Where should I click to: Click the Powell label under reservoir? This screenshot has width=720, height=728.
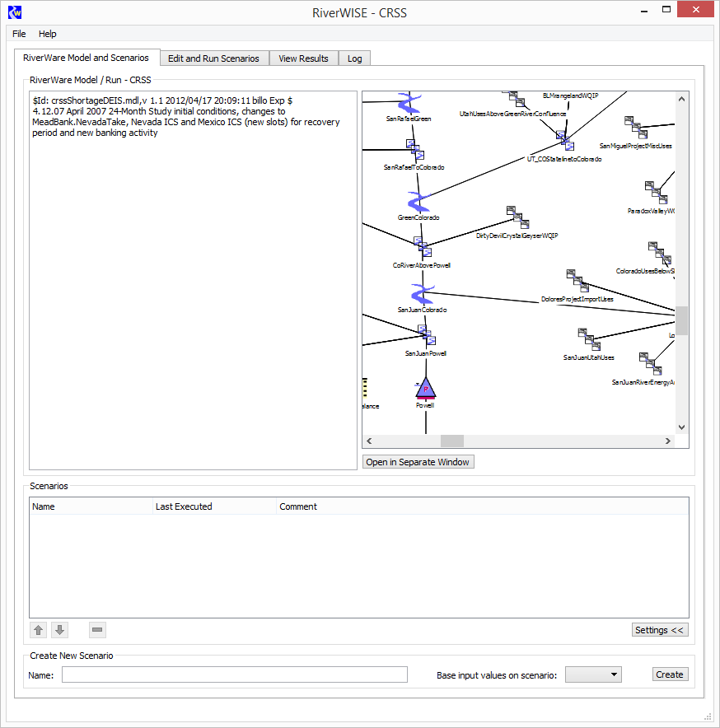tap(425, 405)
